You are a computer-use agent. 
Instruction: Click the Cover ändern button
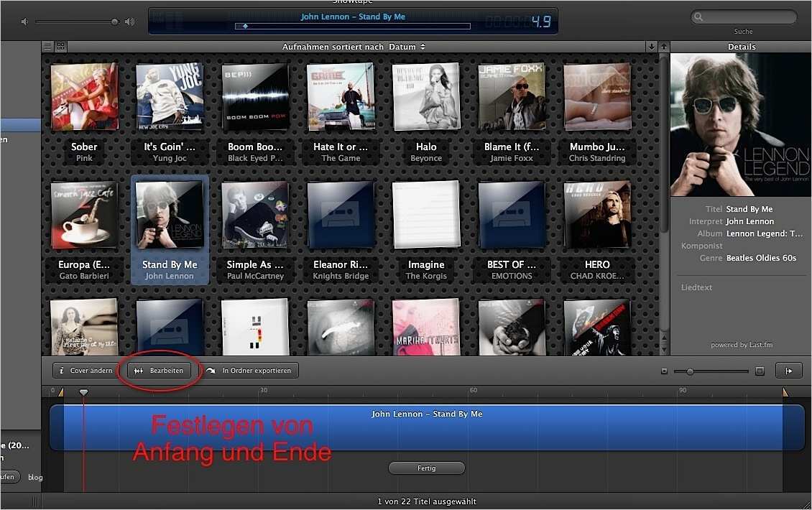coord(86,370)
